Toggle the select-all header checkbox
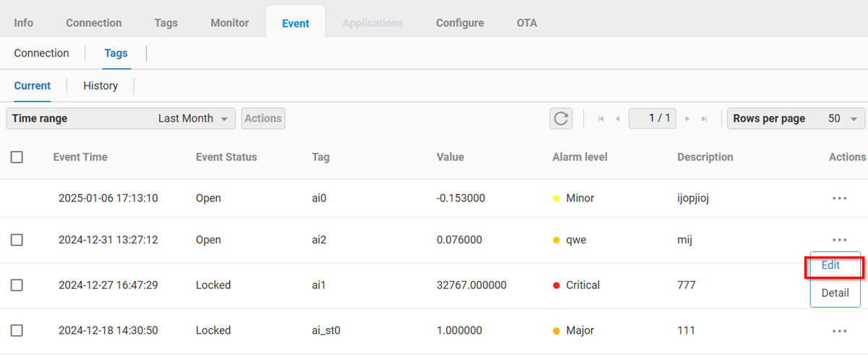This screenshot has height=357, width=868. (17, 157)
